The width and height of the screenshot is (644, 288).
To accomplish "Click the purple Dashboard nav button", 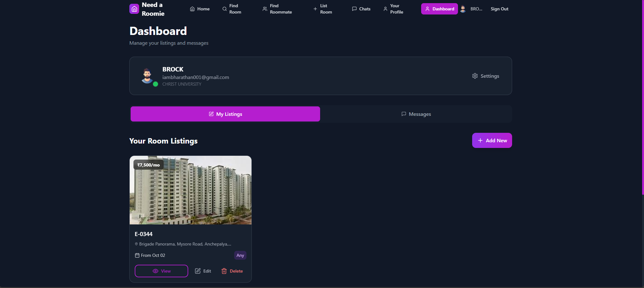I will point(439,9).
